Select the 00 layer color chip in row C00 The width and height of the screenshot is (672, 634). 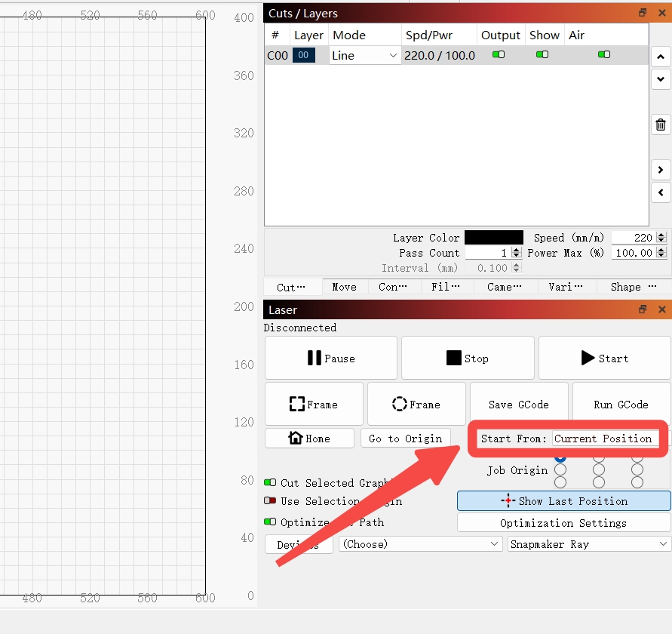pos(304,55)
